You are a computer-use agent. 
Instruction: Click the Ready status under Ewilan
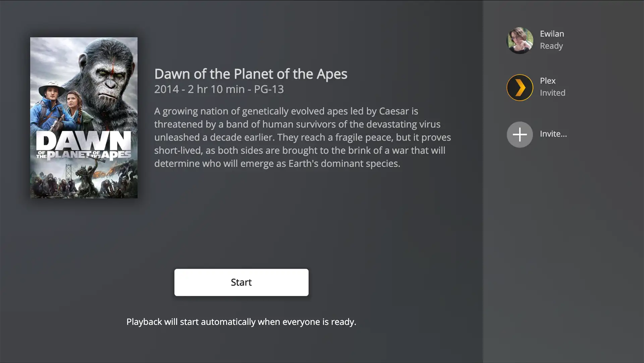pos(551,46)
